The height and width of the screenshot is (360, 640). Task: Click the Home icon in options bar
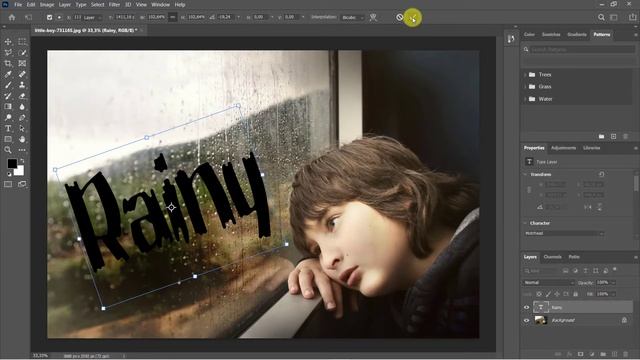tap(12, 18)
